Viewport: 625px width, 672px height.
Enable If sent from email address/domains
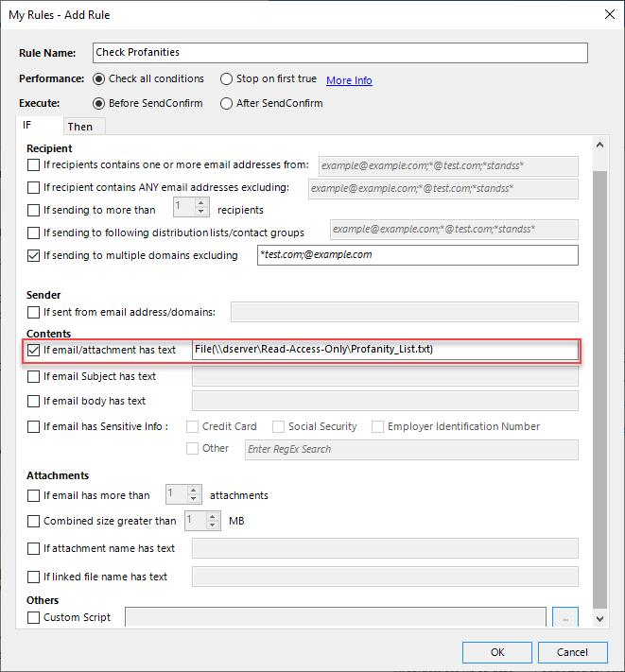click(33, 312)
